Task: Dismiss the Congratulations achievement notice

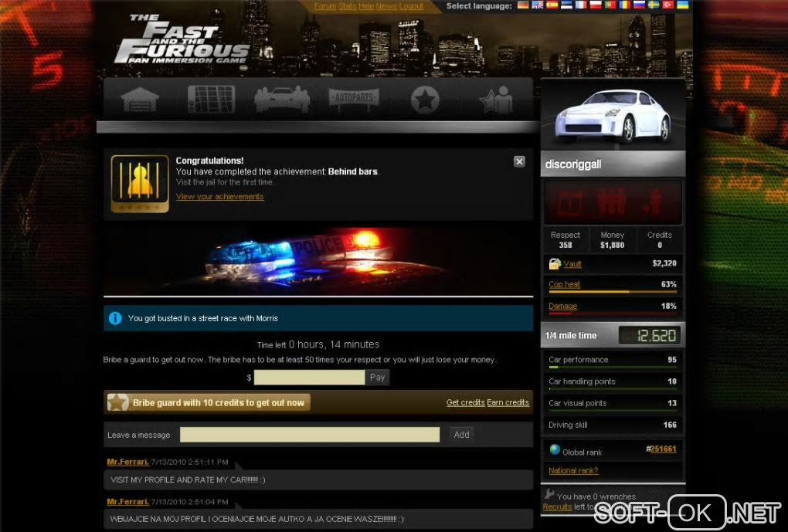Action: coord(519,161)
